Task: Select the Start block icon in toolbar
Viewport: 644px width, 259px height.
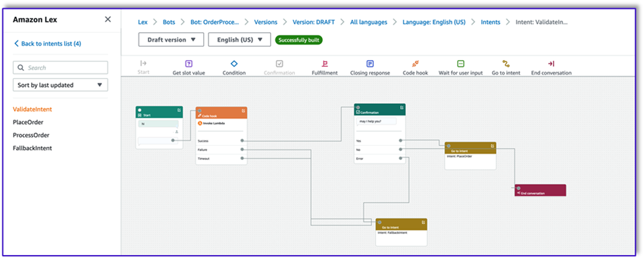Action: pos(143,63)
